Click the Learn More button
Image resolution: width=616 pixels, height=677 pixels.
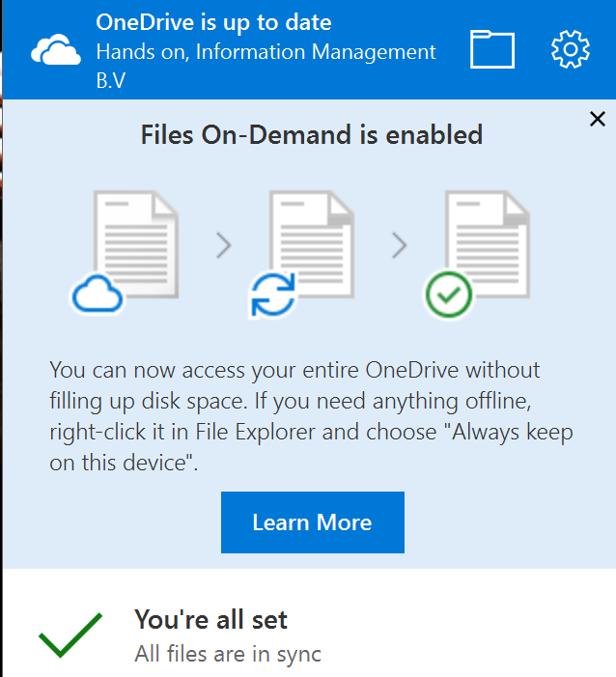pos(312,522)
